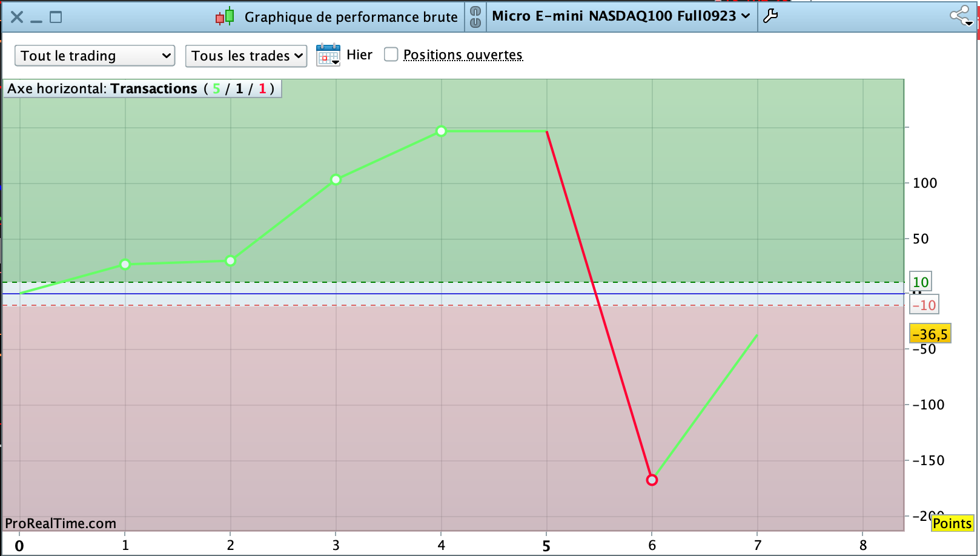Click the candlestick chart icon in title bar
The width and height of the screenshot is (980, 556).
[225, 16]
